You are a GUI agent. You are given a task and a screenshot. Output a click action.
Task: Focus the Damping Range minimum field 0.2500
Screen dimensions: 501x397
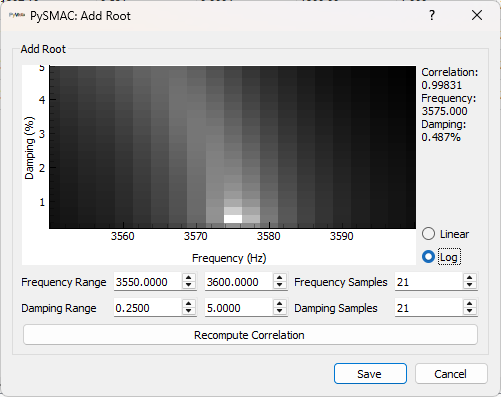148,308
